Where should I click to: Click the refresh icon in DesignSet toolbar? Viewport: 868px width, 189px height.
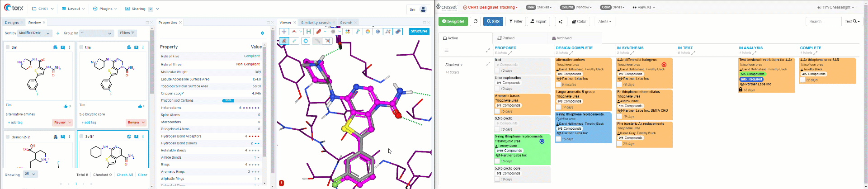point(475,21)
